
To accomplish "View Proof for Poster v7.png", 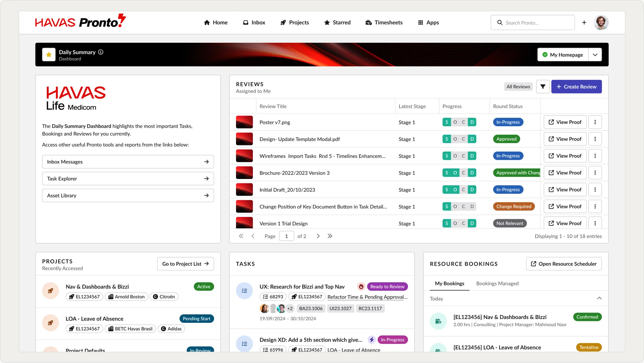I will tap(565, 122).
